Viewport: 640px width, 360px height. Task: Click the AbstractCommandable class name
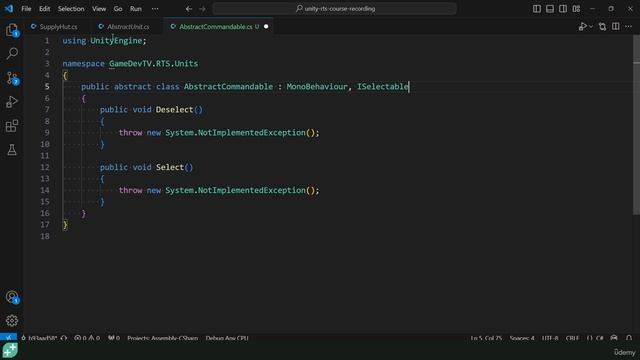click(x=228, y=87)
